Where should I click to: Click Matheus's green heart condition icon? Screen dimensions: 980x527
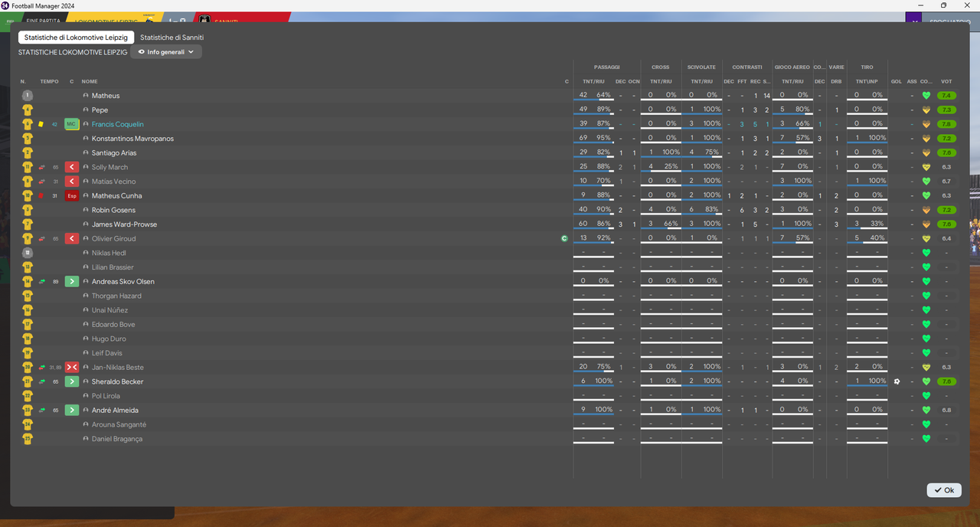(926, 96)
